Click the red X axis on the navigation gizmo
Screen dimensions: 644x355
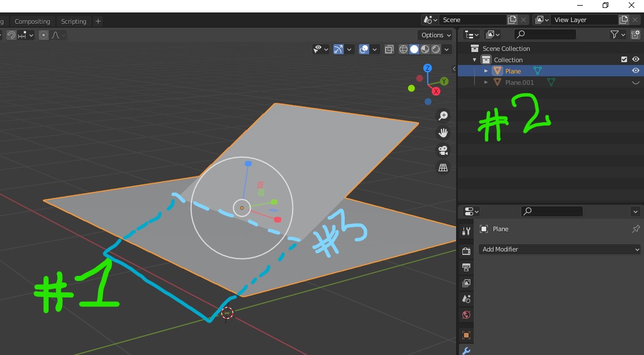[436, 91]
